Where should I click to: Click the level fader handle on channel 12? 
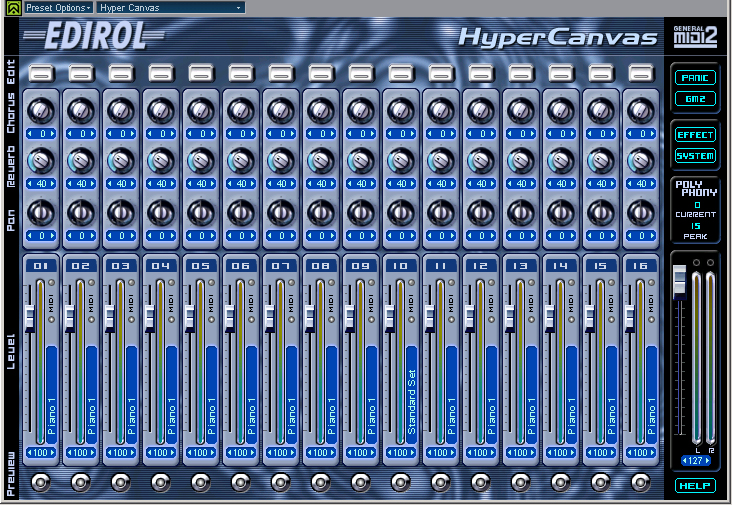(x=470, y=317)
